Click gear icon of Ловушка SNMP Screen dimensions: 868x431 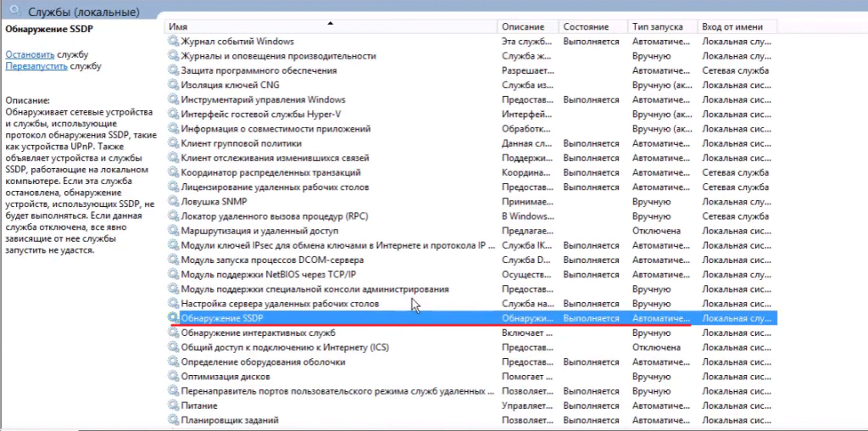(173, 202)
